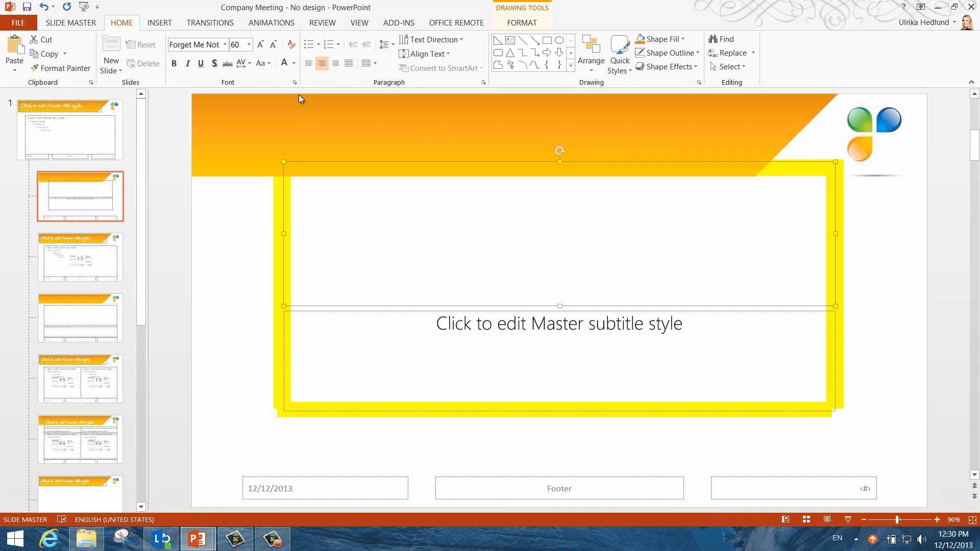Open the font name dropdown
Image resolution: width=980 pixels, height=551 pixels.
click(x=225, y=45)
